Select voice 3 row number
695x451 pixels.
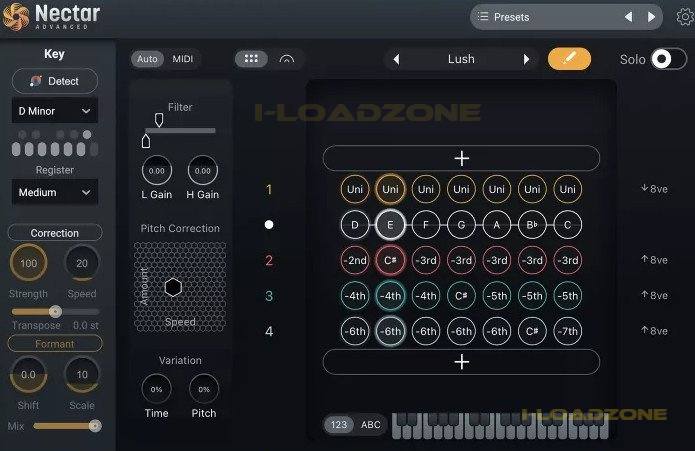(269, 296)
